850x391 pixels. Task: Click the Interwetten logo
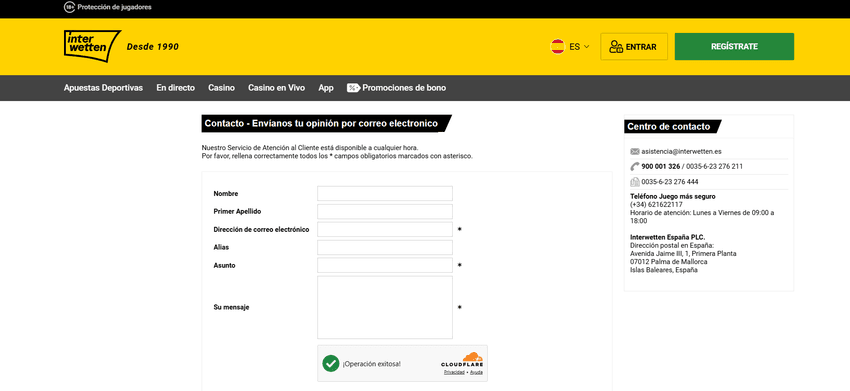point(92,46)
